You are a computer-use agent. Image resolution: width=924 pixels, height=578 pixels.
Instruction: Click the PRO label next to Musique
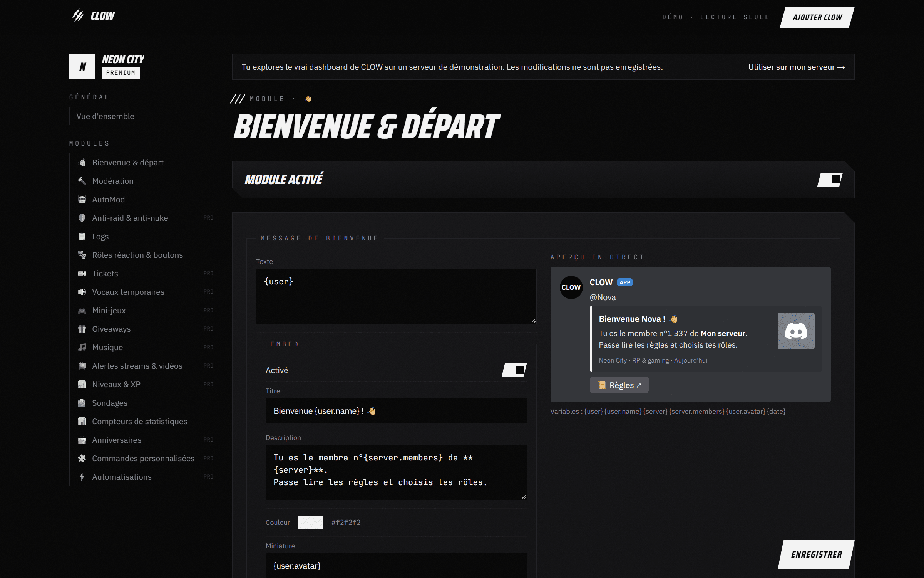[x=208, y=348]
